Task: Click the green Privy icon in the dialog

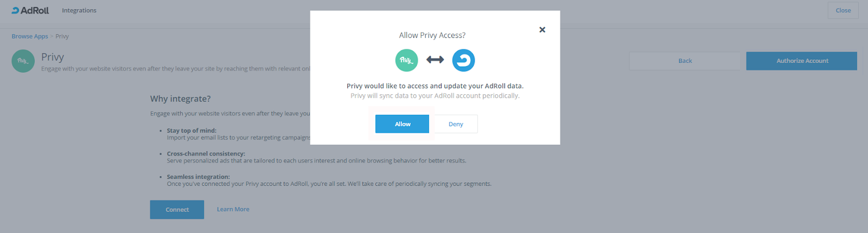Action: tap(406, 60)
